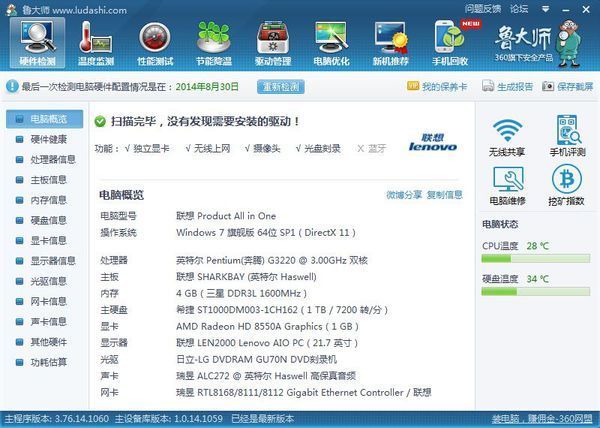600x428 pixels.
Task: Switch to 显卡信息 in the sidebar
Action: coord(48,240)
